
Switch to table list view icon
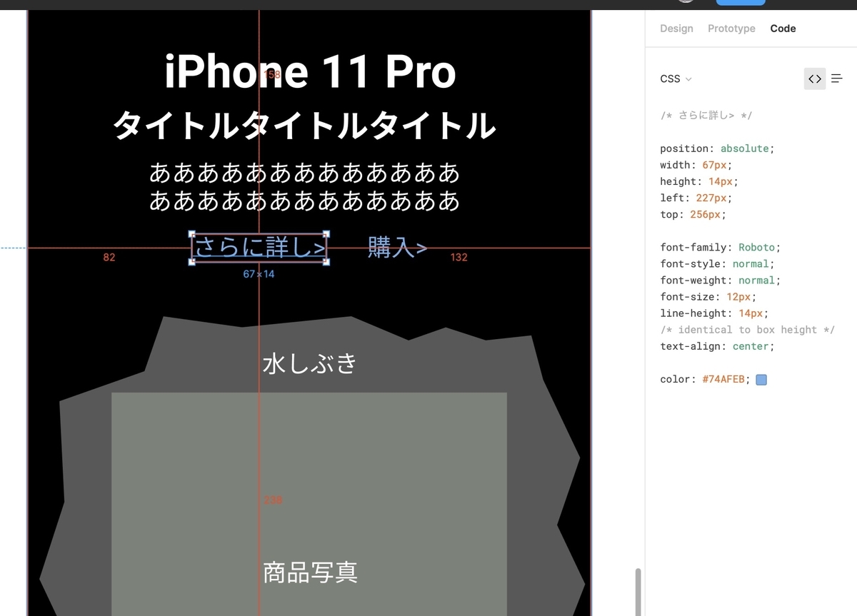837,79
